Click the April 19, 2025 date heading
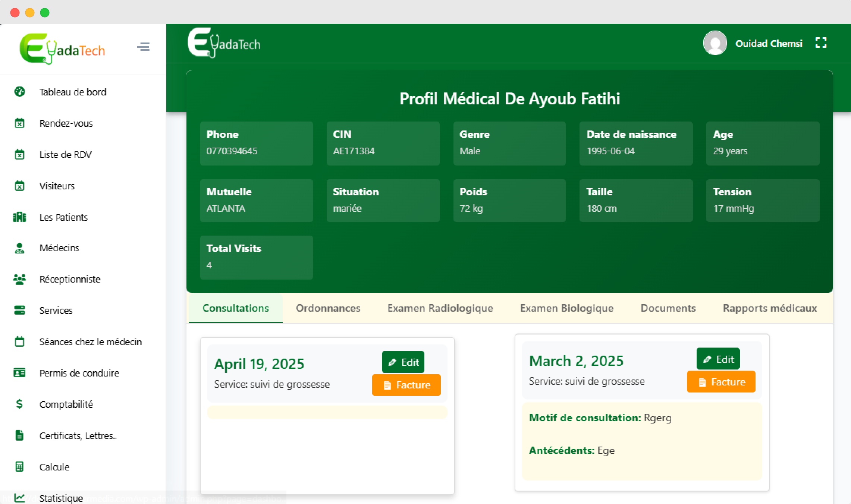The width and height of the screenshot is (851, 504). click(259, 364)
